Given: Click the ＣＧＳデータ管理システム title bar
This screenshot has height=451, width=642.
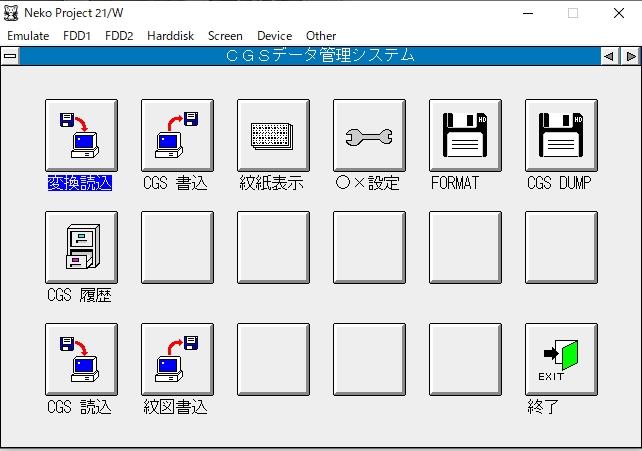Looking at the screenshot, I should point(310,56).
